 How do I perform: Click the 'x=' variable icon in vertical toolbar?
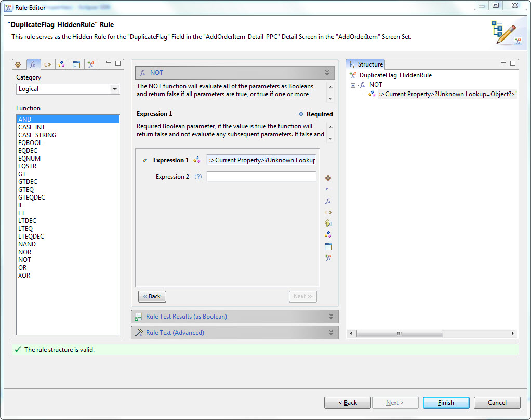[x=328, y=189]
